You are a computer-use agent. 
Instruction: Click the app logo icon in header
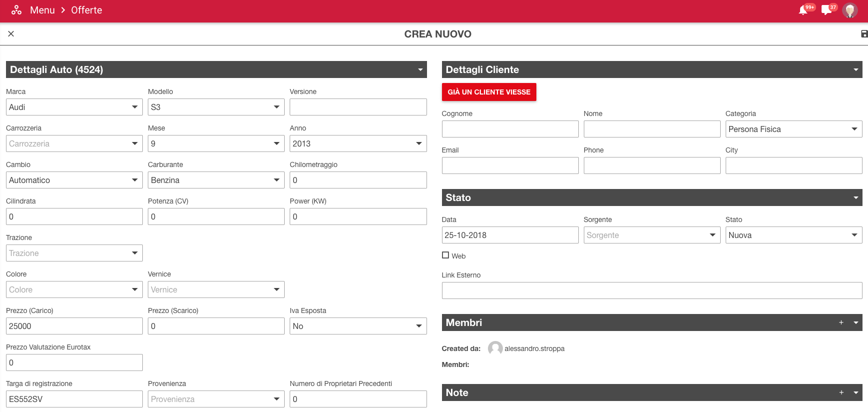click(16, 10)
